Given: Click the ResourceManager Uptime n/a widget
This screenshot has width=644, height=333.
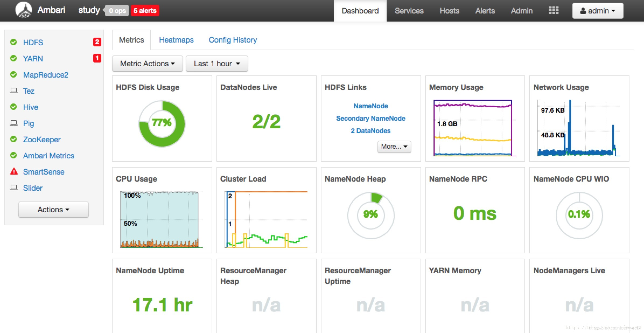Looking at the screenshot, I should 371,296.
